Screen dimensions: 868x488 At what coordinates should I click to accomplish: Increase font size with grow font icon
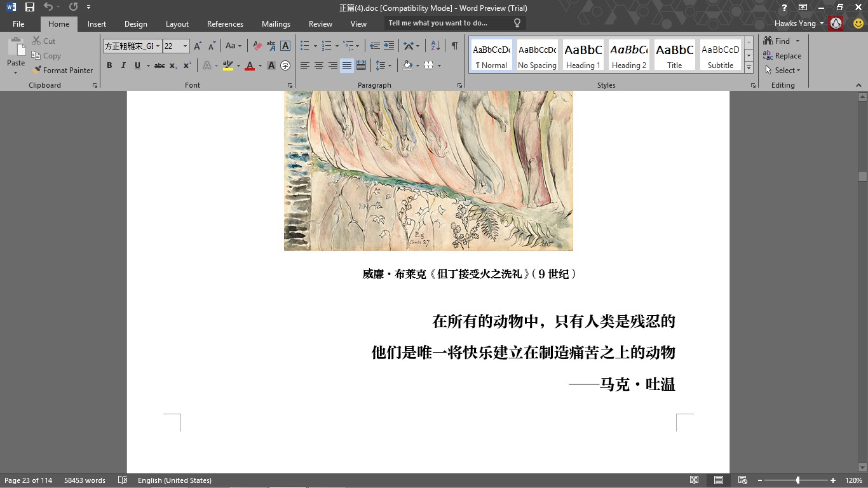point(198,46)
